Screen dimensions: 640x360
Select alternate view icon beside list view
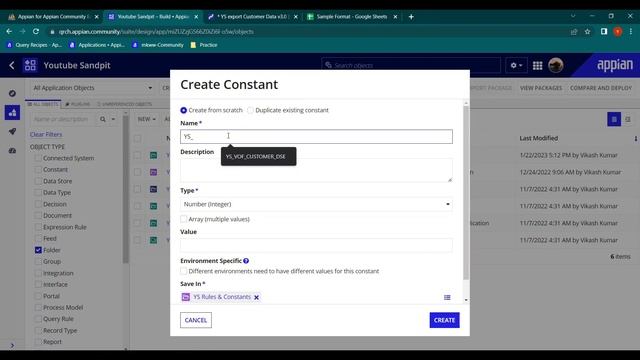pos(628,119)
